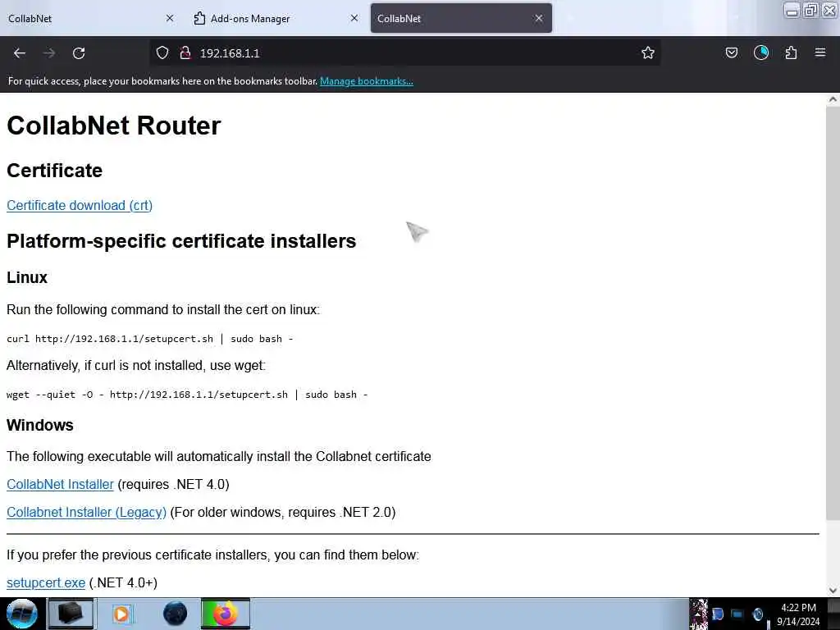Image resolution: width=840 pixels, height=630 pixels.
Task: Reload the current page
Action: pos(79,53)
